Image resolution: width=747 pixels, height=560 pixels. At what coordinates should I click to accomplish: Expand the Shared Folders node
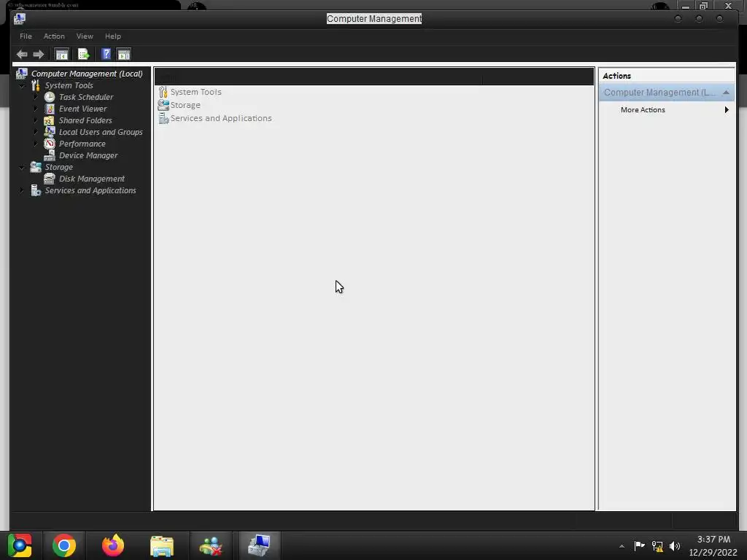coord(36,120)
